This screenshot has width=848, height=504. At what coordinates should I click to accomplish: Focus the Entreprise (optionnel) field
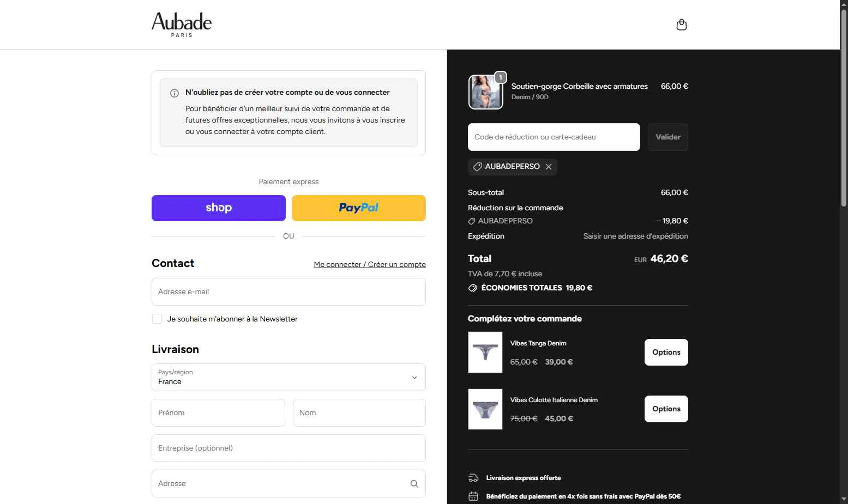[288, 448]
